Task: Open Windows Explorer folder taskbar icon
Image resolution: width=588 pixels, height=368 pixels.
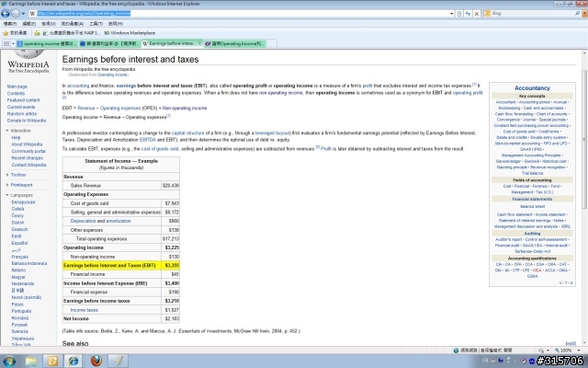Action: (31, 362)
